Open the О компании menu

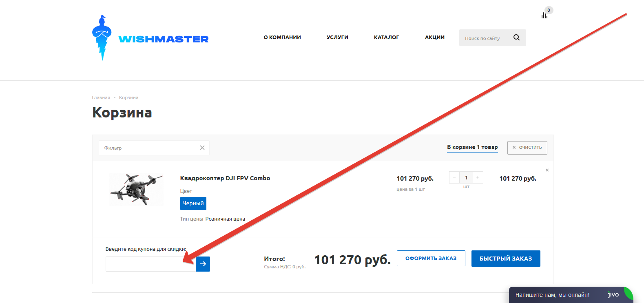tap(282, 37)
